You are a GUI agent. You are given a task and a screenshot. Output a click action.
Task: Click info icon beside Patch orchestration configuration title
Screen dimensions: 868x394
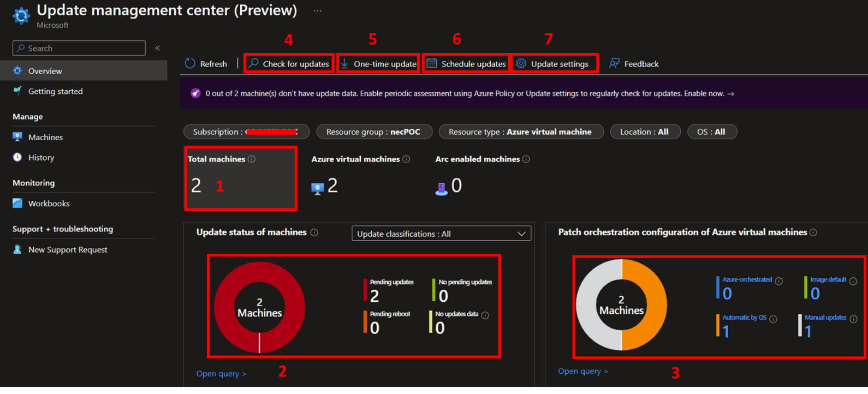tap(813, 232)
